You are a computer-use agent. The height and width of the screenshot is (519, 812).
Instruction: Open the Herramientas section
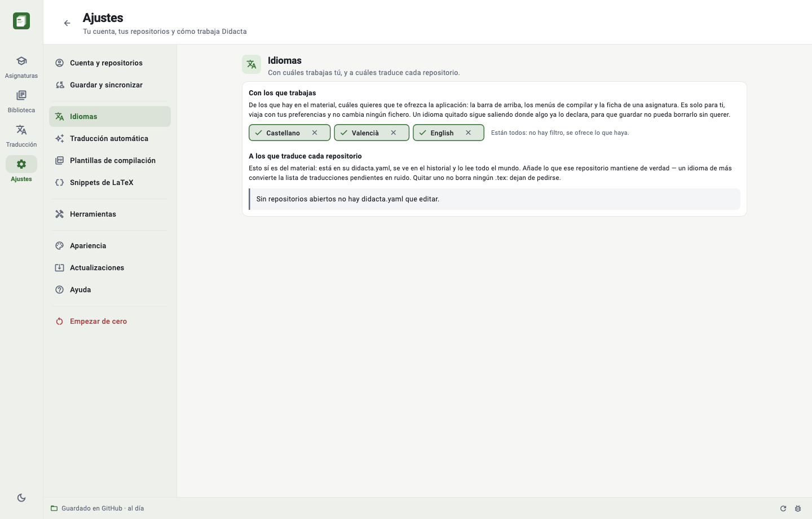pyautogui.click(x=110, y=214)
